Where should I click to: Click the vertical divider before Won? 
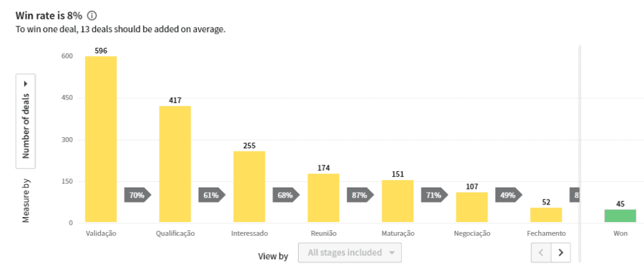(580, 153)
